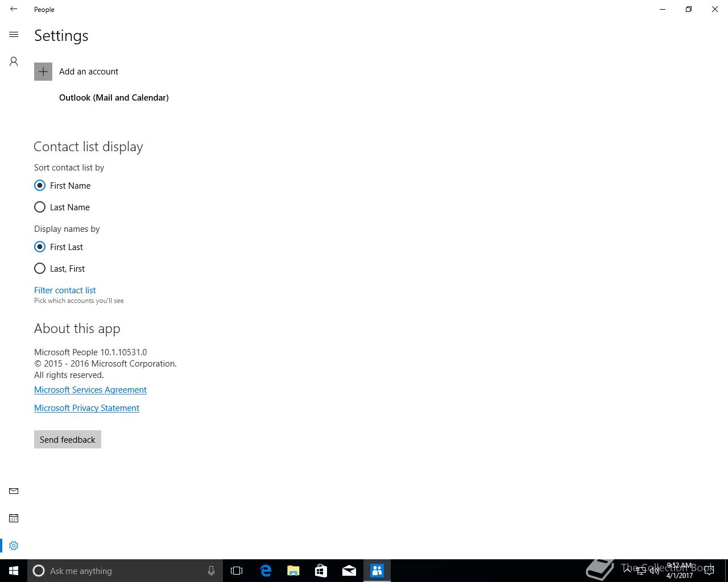Open Microsoft Privacy Statement link
This screenshot has height=582, width=728.
[x=86, y=408]
